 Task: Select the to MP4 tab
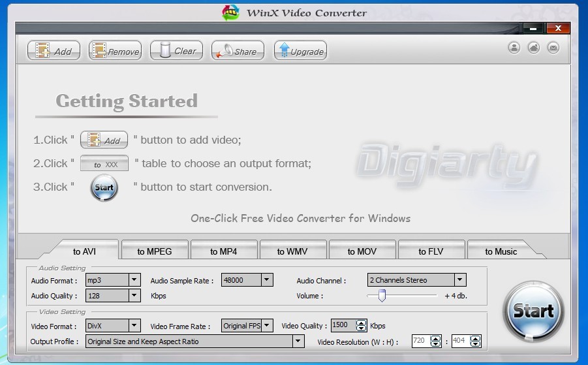tap(223, 251)
